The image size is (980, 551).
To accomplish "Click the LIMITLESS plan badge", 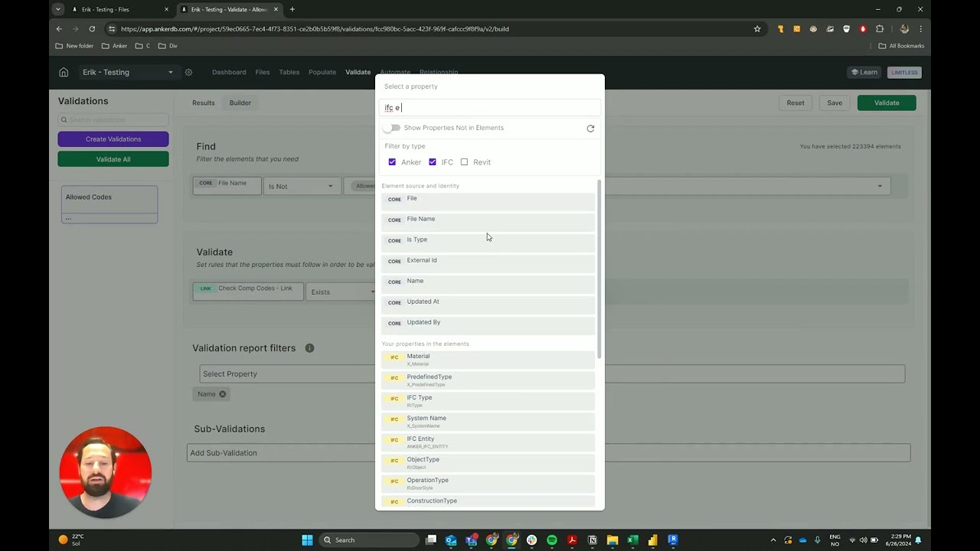I will (x=904, y=73).
